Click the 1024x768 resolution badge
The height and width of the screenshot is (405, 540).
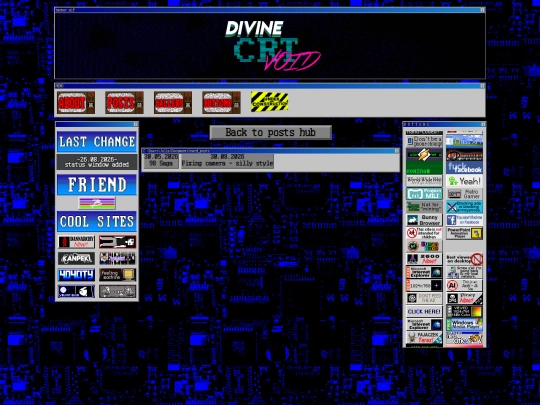pos(424,285)
